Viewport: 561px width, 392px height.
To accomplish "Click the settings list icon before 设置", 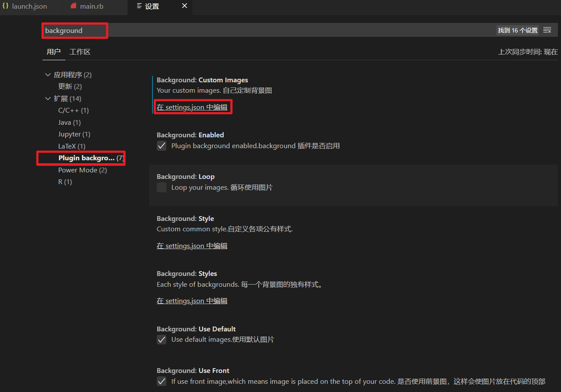I will click(x=139, y=6).
